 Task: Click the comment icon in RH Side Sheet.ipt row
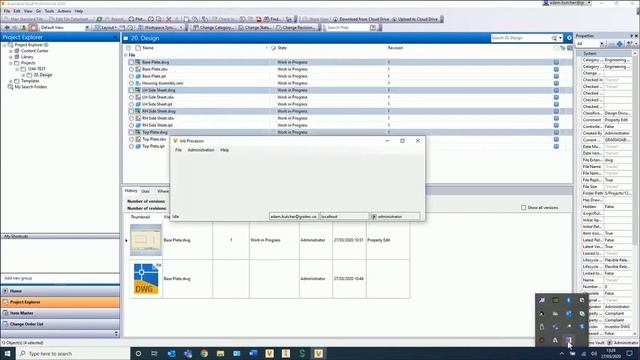click(x=556, y=125)
